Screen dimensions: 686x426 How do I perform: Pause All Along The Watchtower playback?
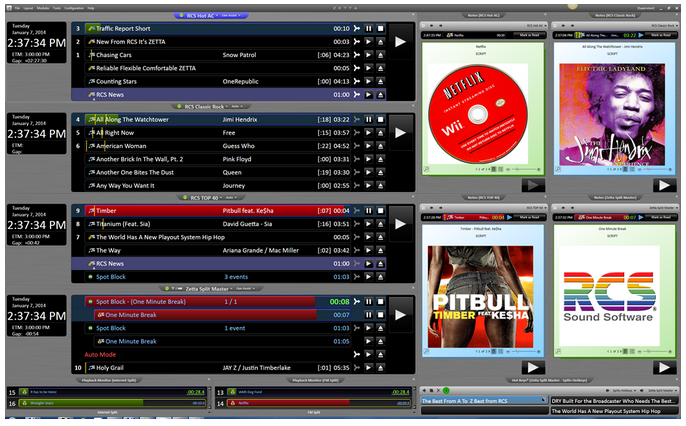pos(368,119)
